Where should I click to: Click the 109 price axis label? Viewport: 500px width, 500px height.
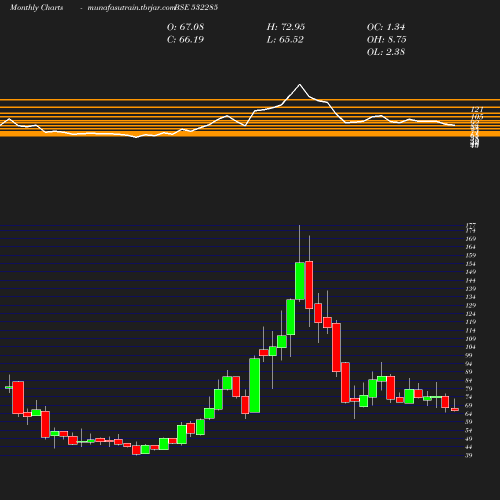coord(471,339)
